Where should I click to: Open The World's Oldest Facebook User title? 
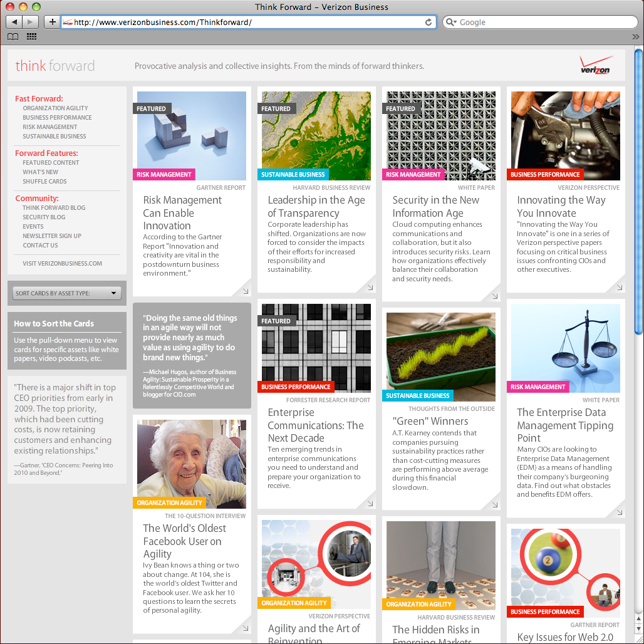pos(184,541)
